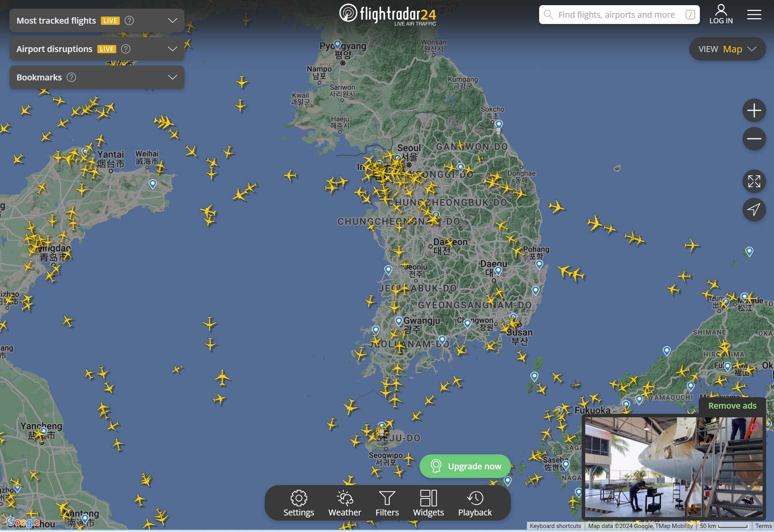Open the Playback history tool
Screen dimensions: 774x532
pyautogui.click(x=475, y=503)
